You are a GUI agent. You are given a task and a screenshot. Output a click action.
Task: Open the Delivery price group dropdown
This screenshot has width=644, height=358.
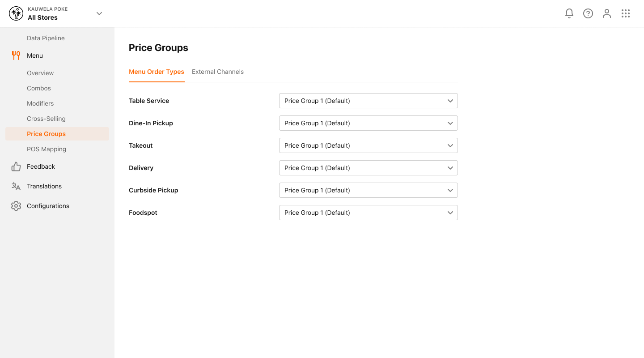pyautogui.click(x=369, y=168)
